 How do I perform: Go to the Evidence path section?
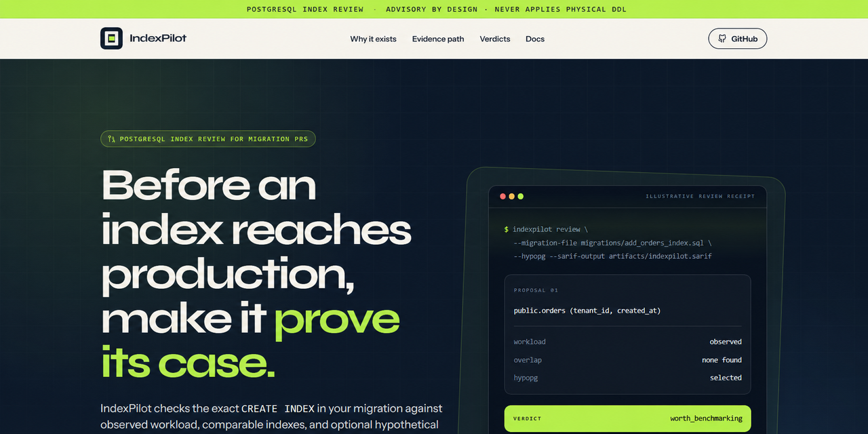tap(438, 39)
